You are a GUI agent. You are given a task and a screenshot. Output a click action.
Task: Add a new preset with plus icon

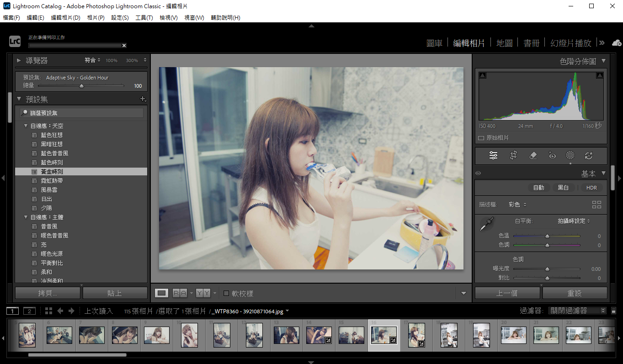coord(143,99)
